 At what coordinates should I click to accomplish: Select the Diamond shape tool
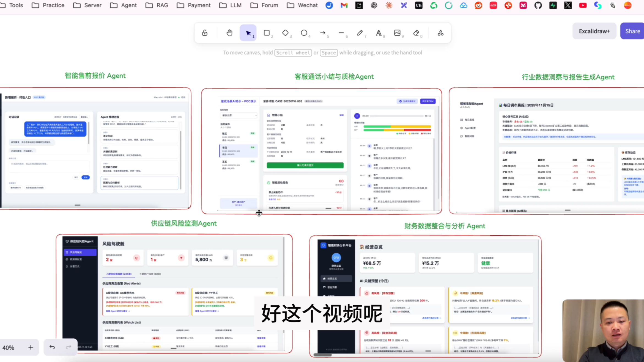coord(285,33)
